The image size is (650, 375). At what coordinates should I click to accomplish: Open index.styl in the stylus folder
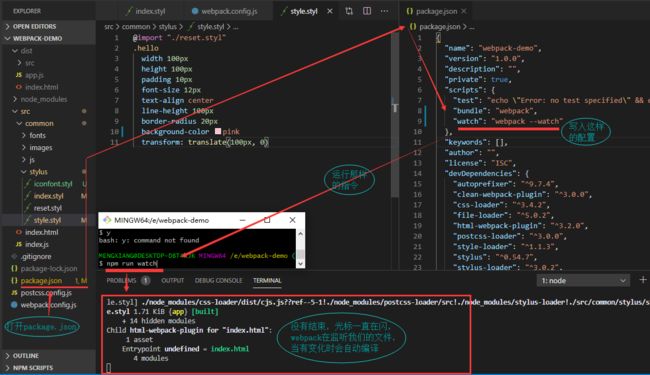[x=48, y=196]
